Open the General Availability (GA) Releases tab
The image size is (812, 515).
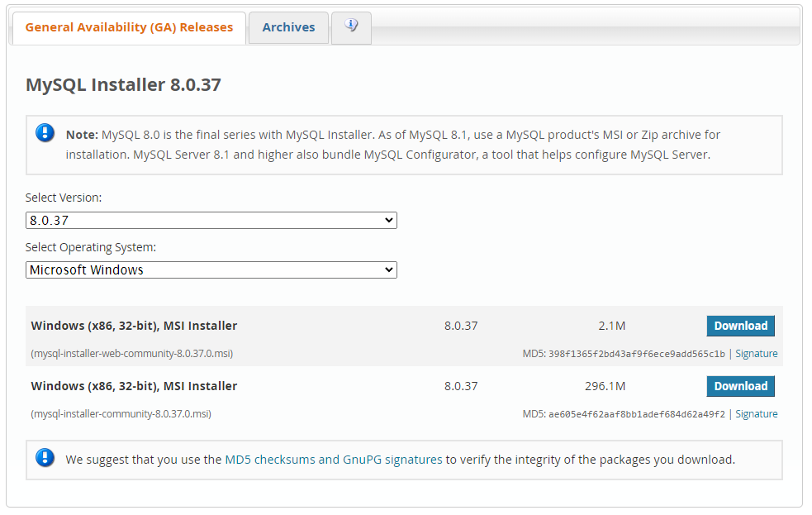point(129,28)
